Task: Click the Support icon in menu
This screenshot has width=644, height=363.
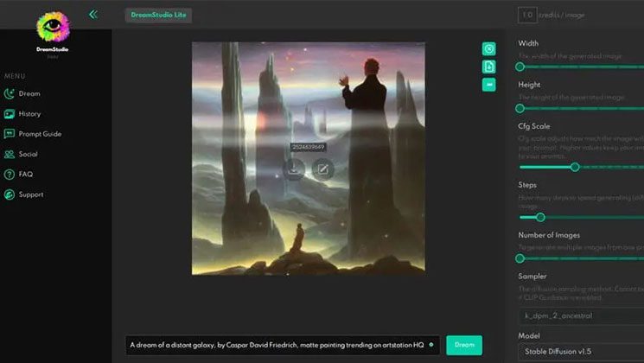Action: pyautogui.click(x=9, y=194)
